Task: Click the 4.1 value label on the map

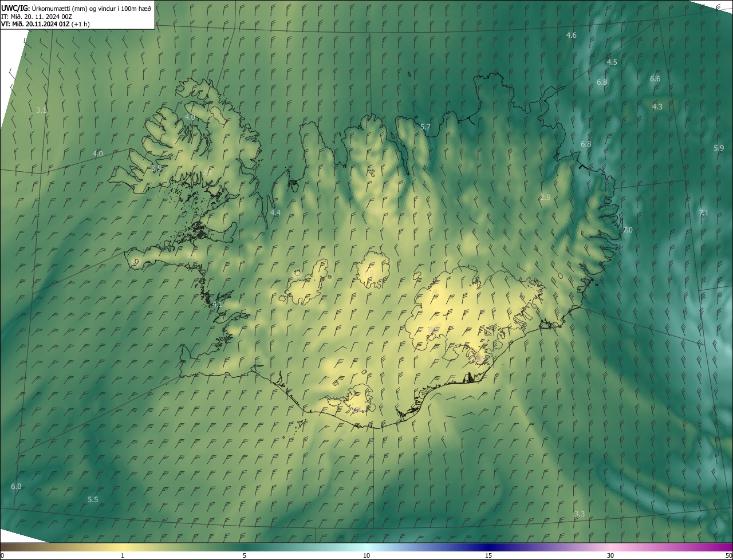Action: tap(217, 305)
